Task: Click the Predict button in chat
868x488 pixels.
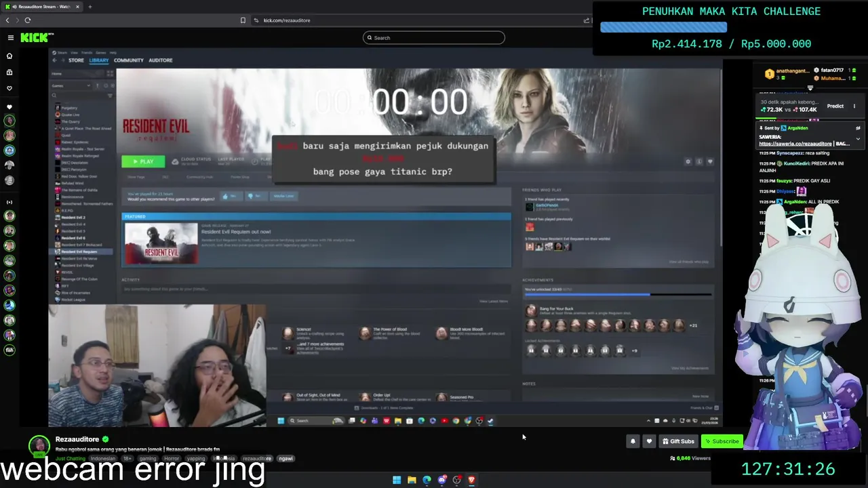Action: tap(835, 106)
